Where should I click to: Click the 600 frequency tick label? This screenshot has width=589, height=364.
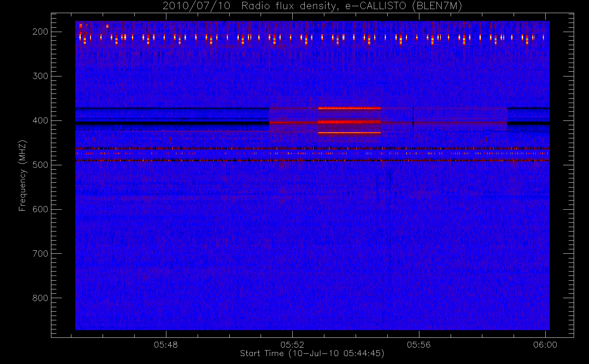coord(40,209)
